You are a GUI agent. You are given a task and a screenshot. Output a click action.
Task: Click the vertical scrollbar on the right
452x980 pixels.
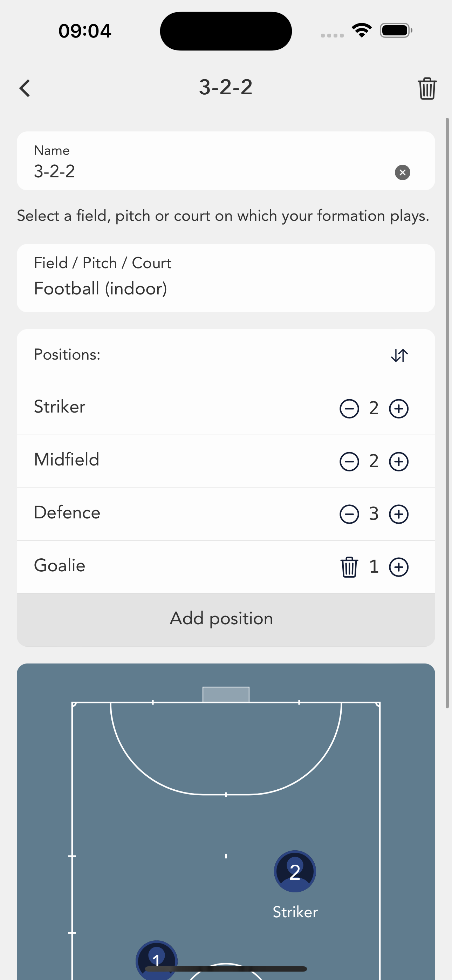[447, 413]
